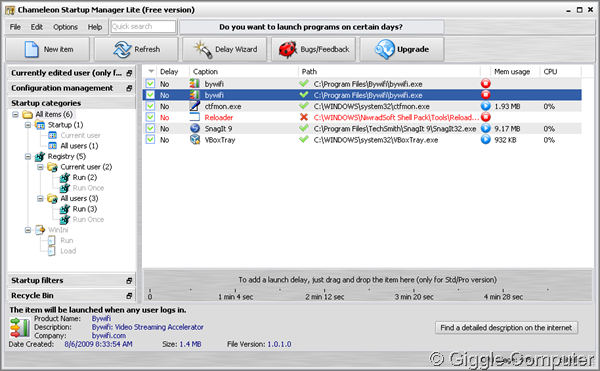
Task: Uncheck the highlighted bywifi row checkbox
Action: click(150, 95)
